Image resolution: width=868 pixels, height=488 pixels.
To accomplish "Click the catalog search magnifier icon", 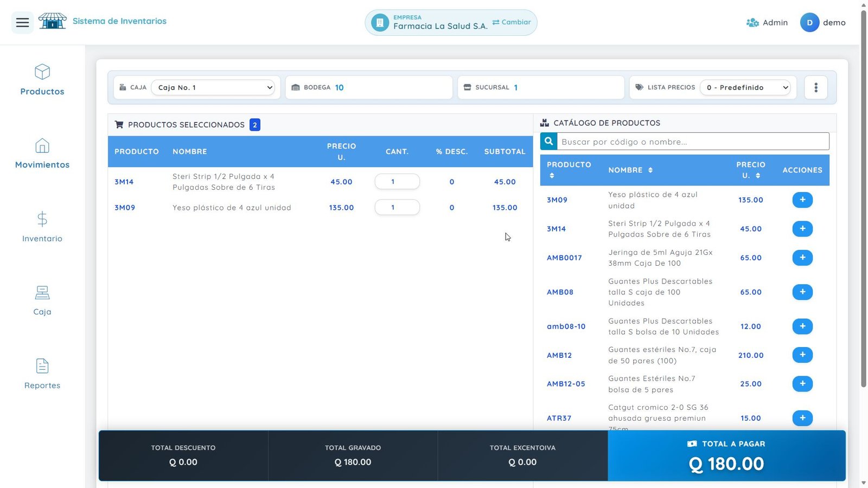I will (x=548, y=142).
